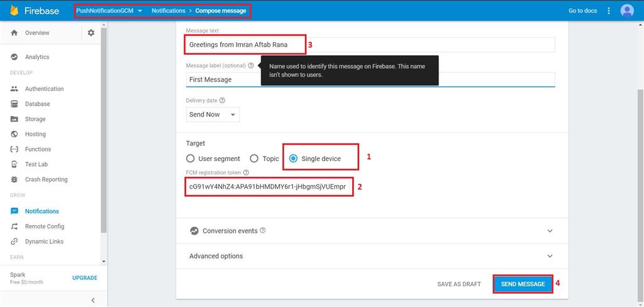Click the Firebase flame logo
644x307 pixels.
[14, 10]
